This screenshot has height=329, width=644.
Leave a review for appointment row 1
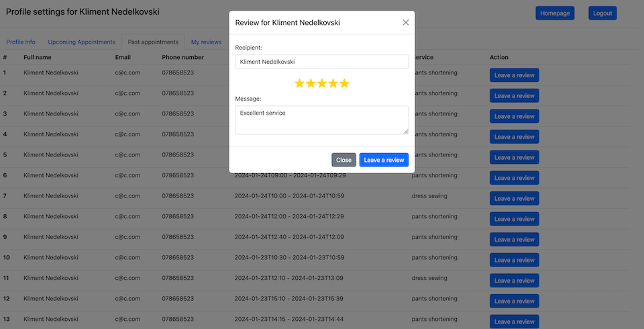(x=515, y=75)
